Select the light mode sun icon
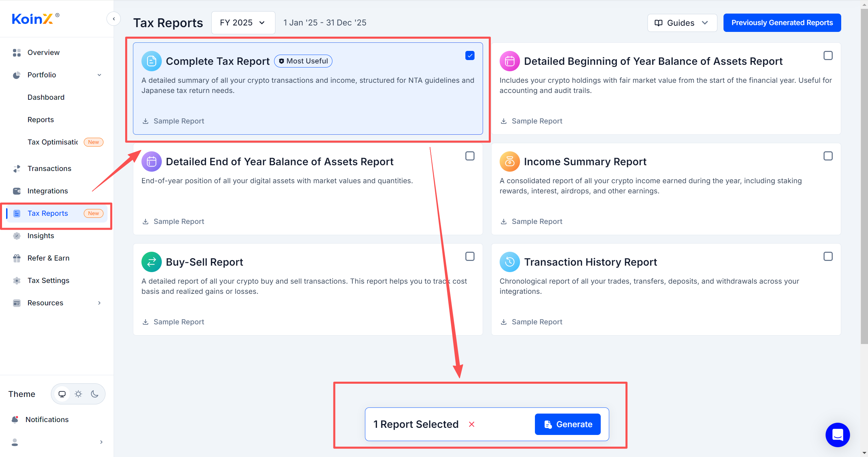 (x=78, y=394)
